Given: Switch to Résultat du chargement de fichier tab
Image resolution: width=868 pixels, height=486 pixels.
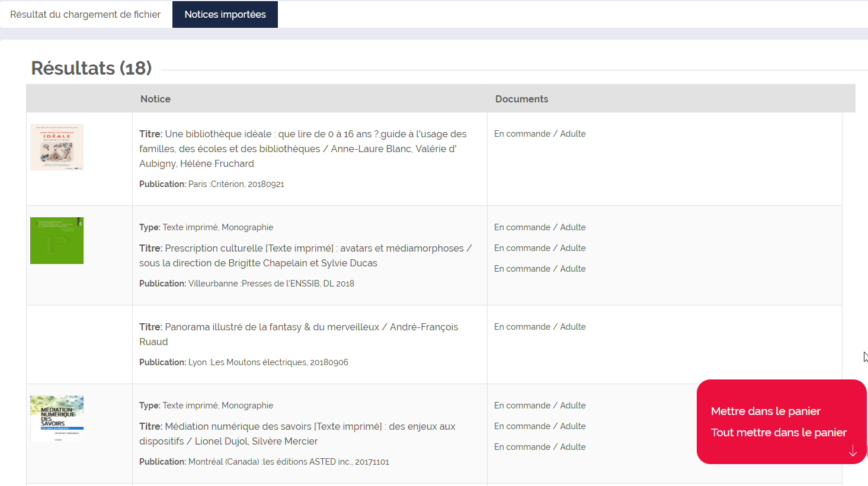Looking at the screenshot, I should (85, 14).
